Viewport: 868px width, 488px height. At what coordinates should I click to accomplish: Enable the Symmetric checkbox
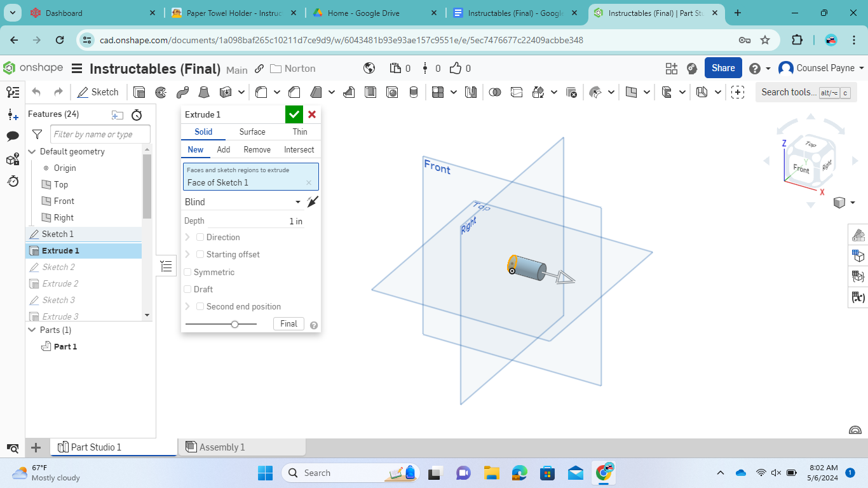187,272
